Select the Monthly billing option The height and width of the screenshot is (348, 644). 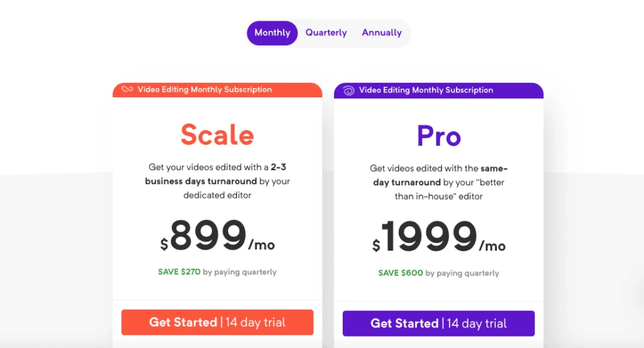pyautogui.click(x=272, y=33)
